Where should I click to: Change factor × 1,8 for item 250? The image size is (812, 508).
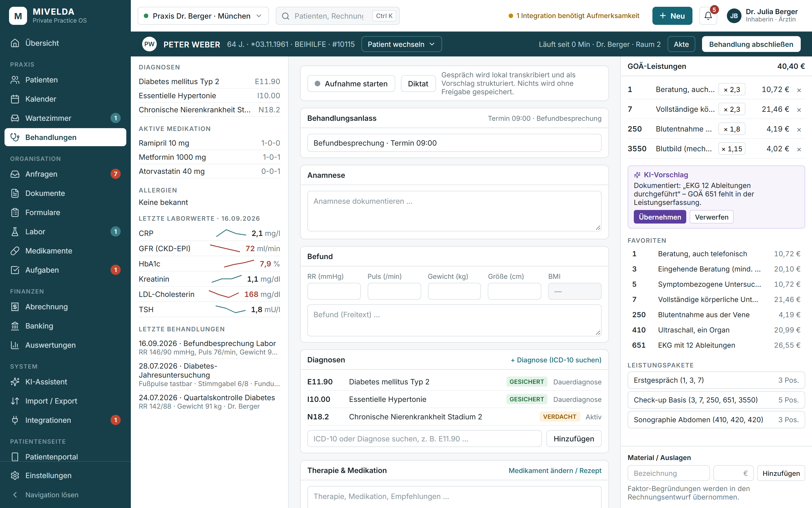(x=731, y=129)
